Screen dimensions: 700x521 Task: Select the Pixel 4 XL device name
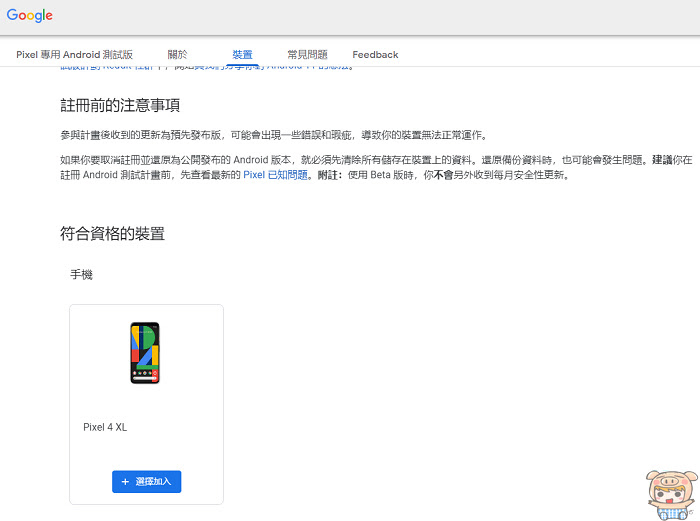pos(105,427)
